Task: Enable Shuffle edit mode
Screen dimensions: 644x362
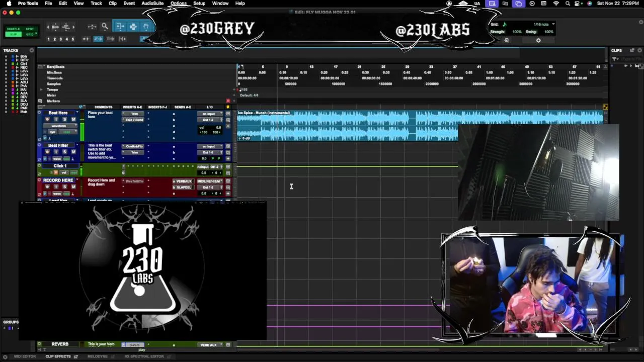Action: tap(13, 29)
